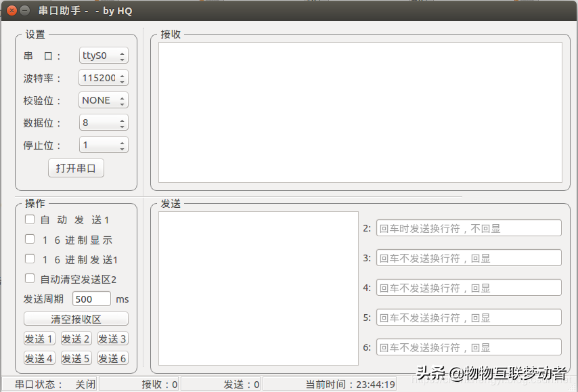
Task: Click send field 6 input box
Action: pyautogui.click(x=469, y=347)
